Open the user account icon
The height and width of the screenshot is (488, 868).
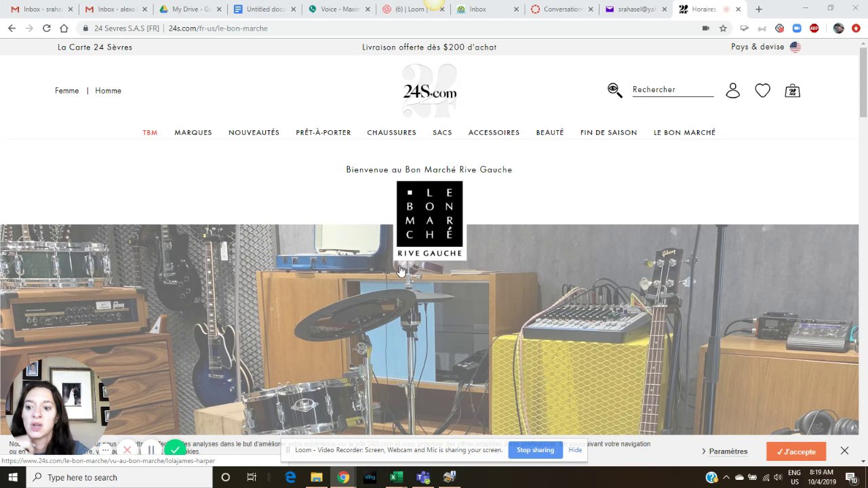[x=733, y=91]
